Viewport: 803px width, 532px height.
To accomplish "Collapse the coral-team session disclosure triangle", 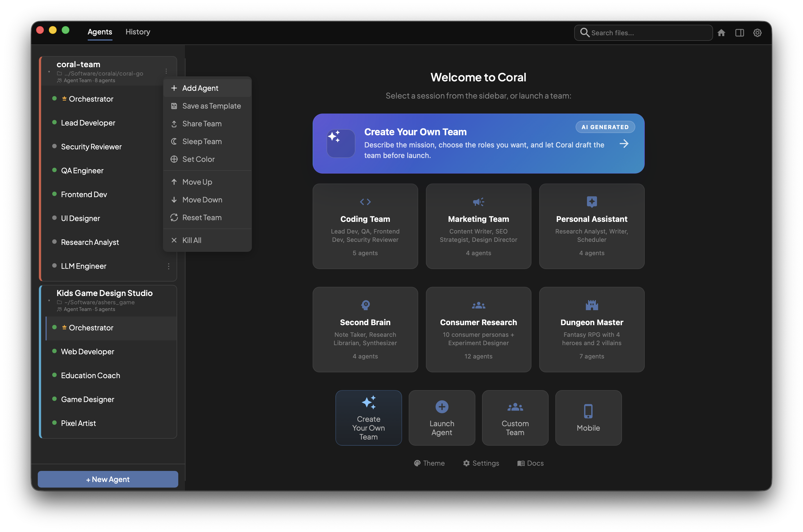I will coord(49,72).
